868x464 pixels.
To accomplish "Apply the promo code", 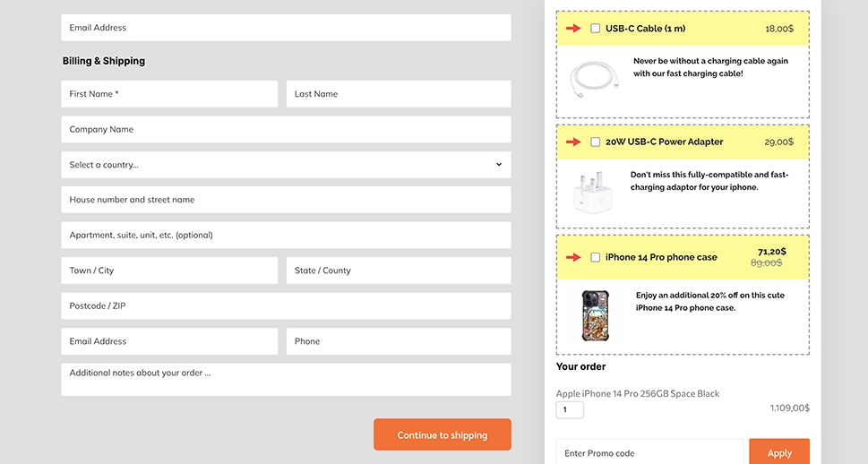I will (x=778, y=452).
